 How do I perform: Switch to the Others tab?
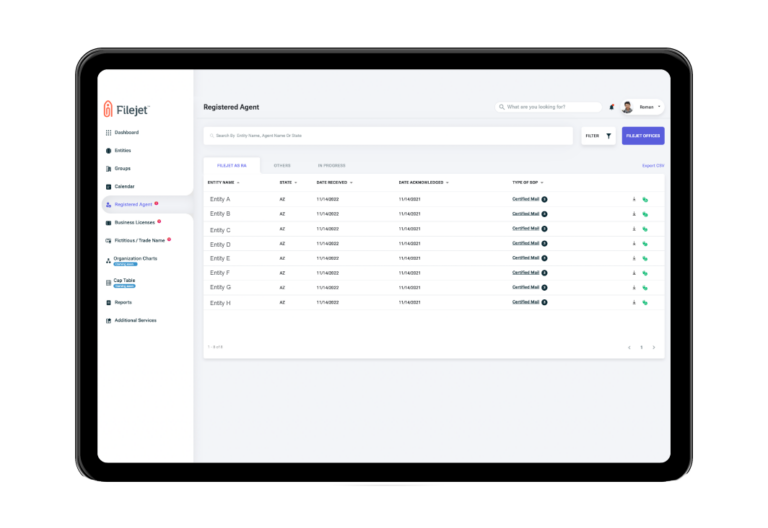pos(282,166)
